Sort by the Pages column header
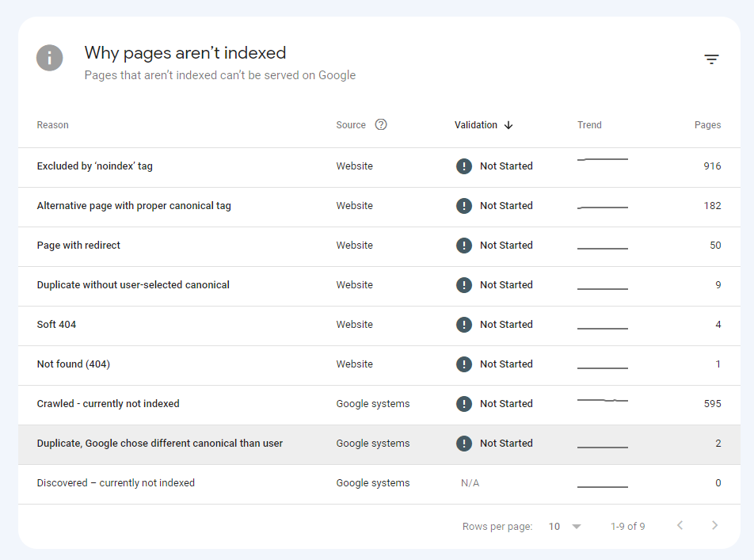Viewport: 754px width, 560px height. [707, 125]
